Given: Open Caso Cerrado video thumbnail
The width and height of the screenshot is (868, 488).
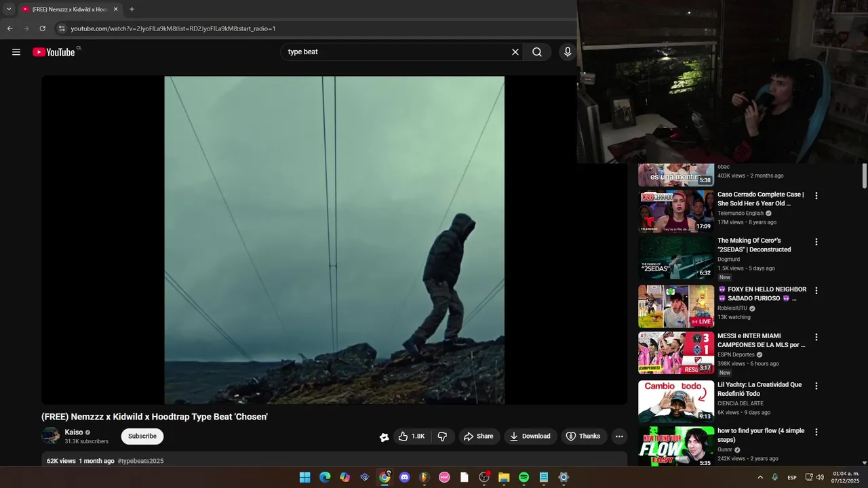Looking at the screenshot, I should (676, 211).
